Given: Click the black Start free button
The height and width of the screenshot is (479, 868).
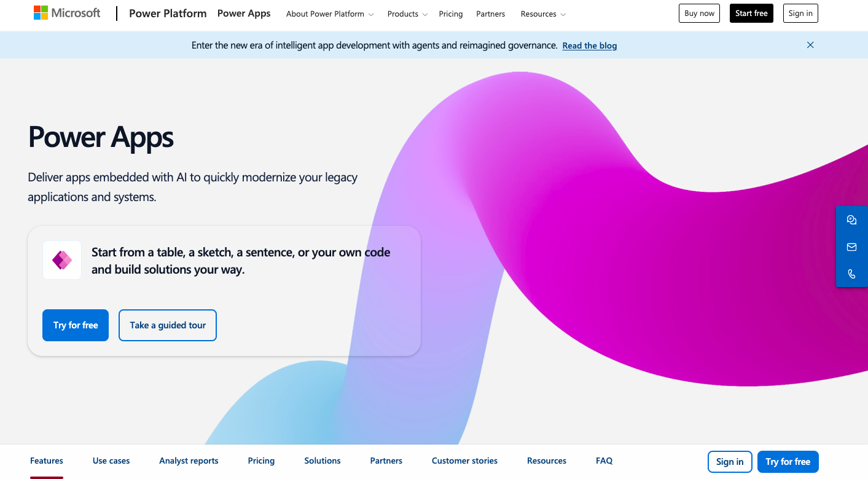Looking at the screenshot, I should (751, 14).
